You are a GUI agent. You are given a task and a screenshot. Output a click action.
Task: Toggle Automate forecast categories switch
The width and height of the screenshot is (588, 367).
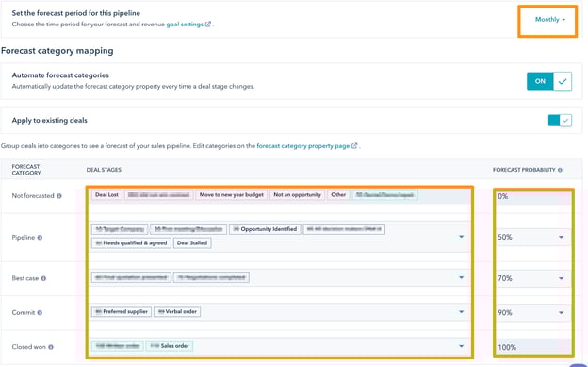click(x=549, y=81)
